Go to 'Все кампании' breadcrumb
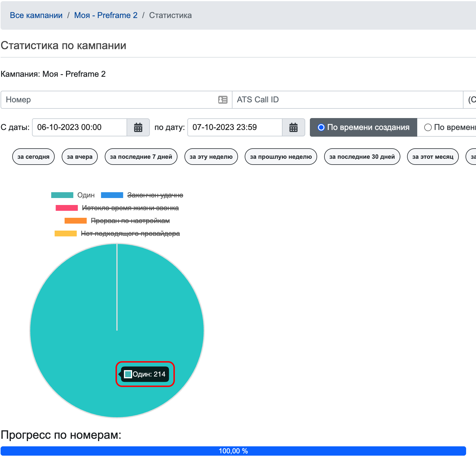The width and height of the screenshot is (476, 460). (x=36, y=15)
